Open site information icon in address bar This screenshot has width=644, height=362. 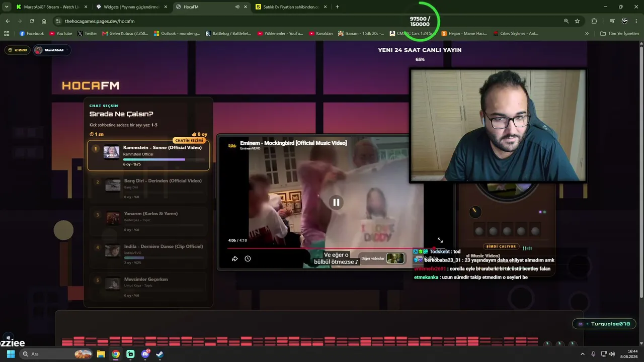point(58,21)
